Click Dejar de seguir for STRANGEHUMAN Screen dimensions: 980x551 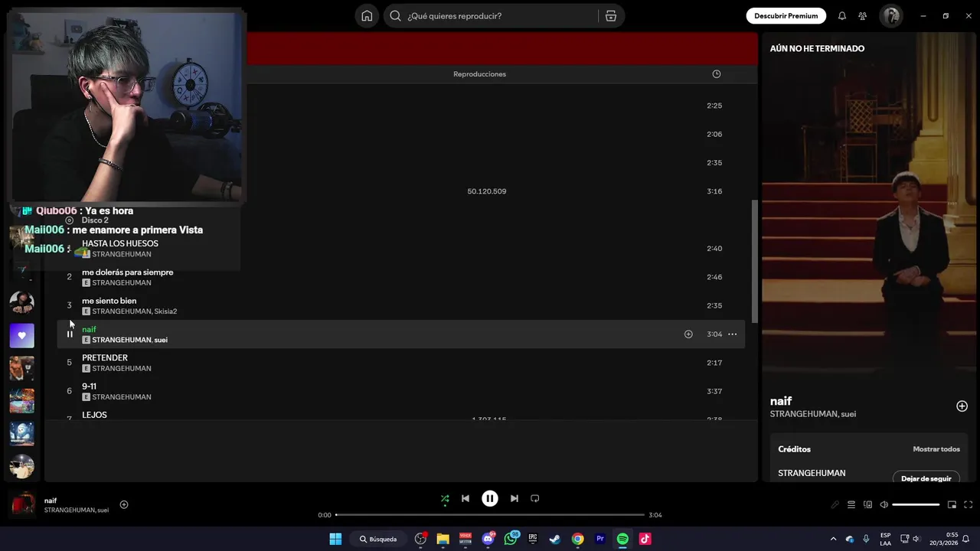coord(926,478)
